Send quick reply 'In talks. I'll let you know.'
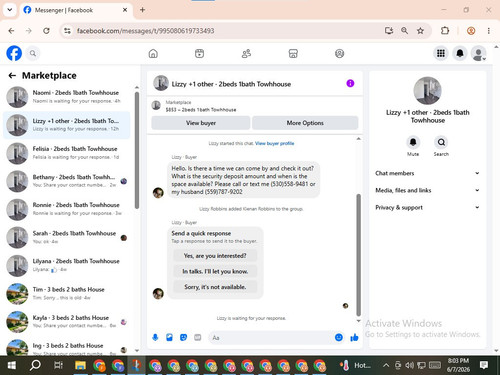This screenshot has height=375, width=500. click(x=215, y=271)
